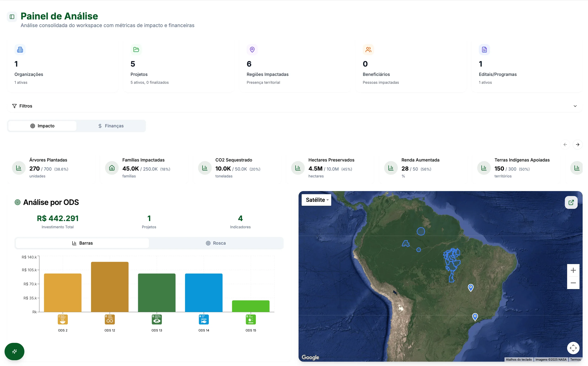
Task: Click the southernmost map location pin
Action: [475, 317]
